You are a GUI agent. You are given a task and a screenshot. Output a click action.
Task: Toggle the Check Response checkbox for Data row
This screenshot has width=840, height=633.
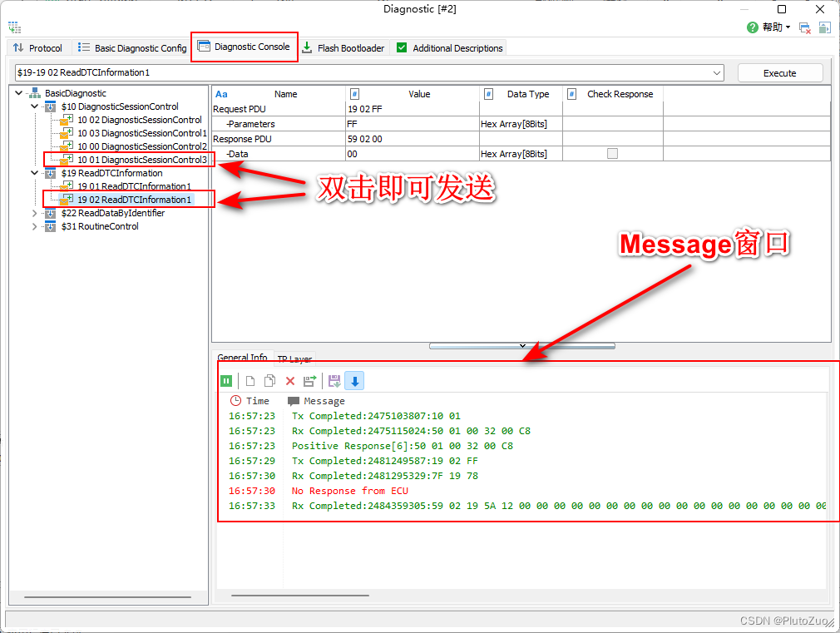(x=612, y=154)
